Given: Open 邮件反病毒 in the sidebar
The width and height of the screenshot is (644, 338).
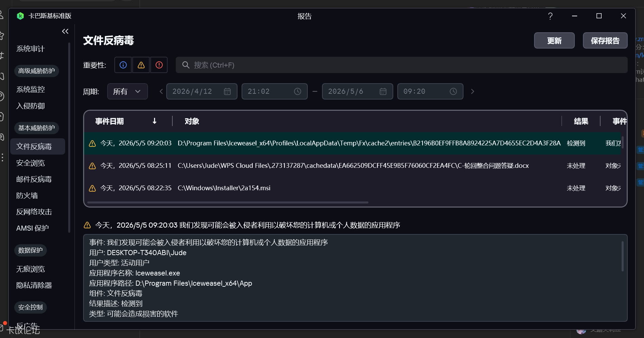Looking at the screenshot, I should coord(34,179).
